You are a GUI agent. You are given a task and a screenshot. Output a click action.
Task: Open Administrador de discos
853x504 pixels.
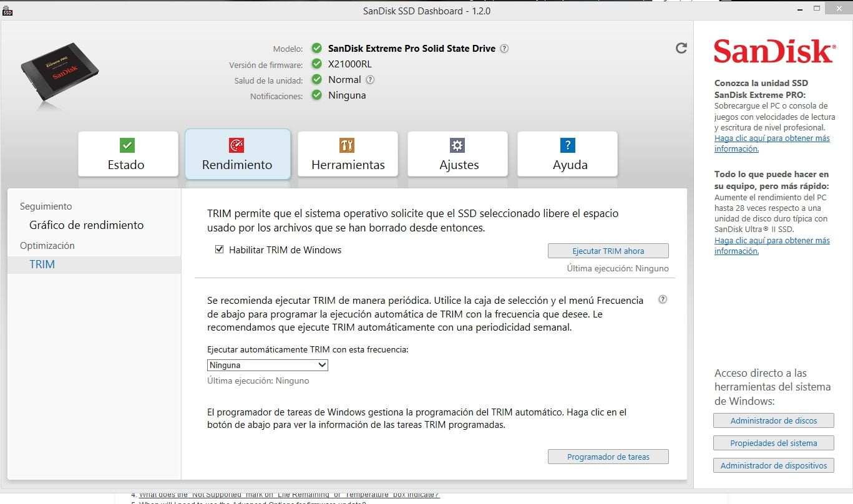(774, 420)
